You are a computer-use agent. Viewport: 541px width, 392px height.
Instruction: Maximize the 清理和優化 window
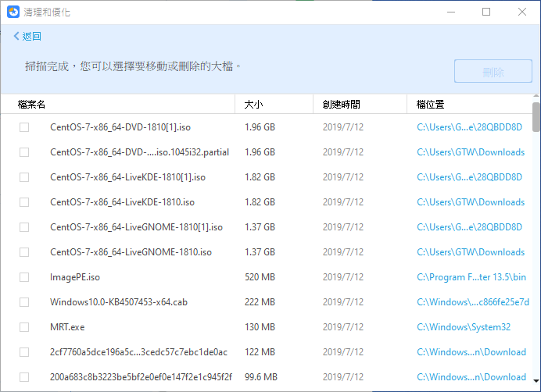click(486, 12)
